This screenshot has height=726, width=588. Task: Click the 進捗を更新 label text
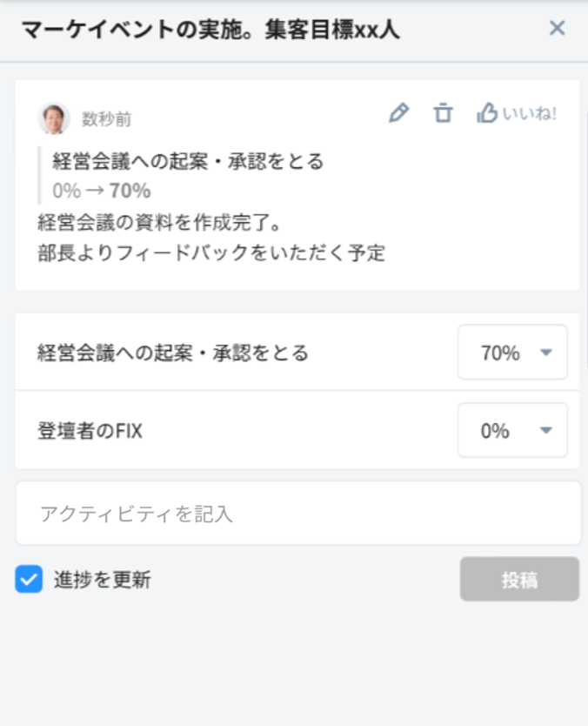(102, 581)
